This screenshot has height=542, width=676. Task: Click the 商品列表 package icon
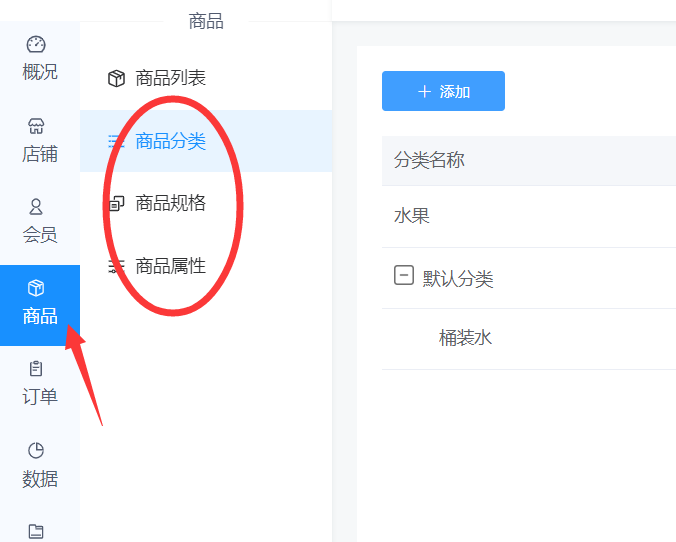point(116,78)
